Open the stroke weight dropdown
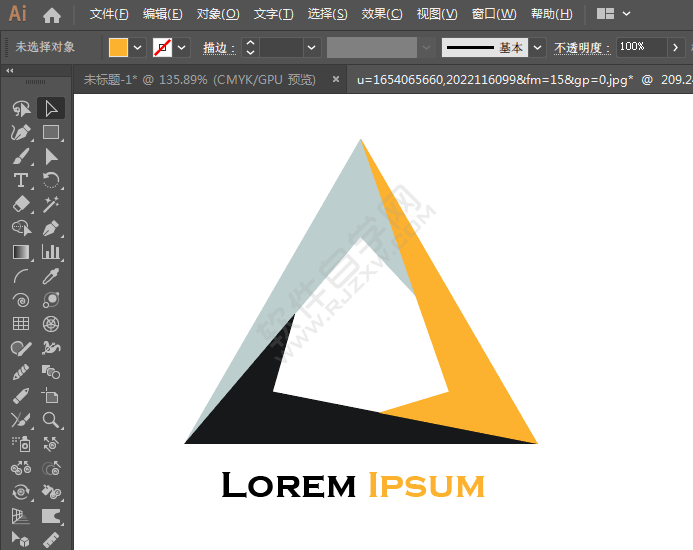The width and height of the screenshot is (693, 550). (313, 47)
